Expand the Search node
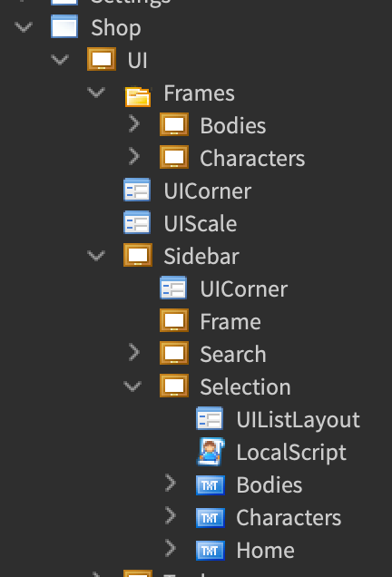The height and width of the screenshot is (577, 392). click(134, 353)
